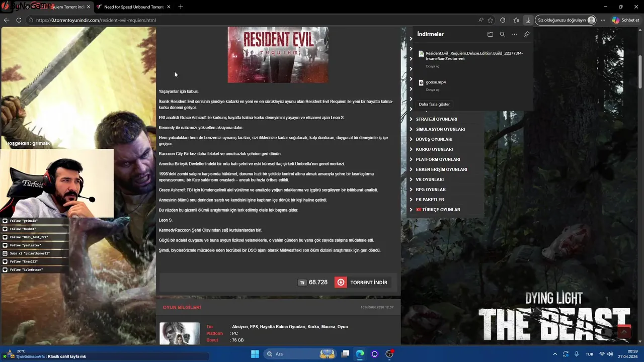Expand ERKEN ERİŞİM OYUNLARI category

click(x=441, y=169)
